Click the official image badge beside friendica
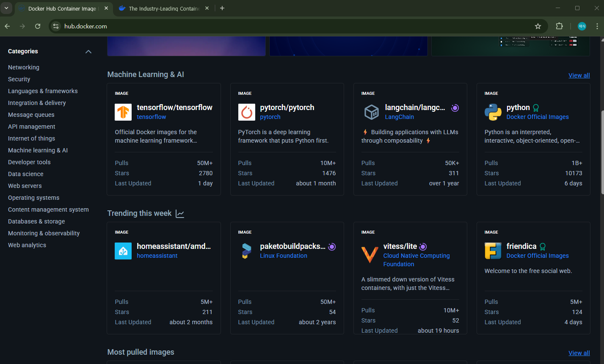This screenshot has width=604, height=364. (543, 247)
